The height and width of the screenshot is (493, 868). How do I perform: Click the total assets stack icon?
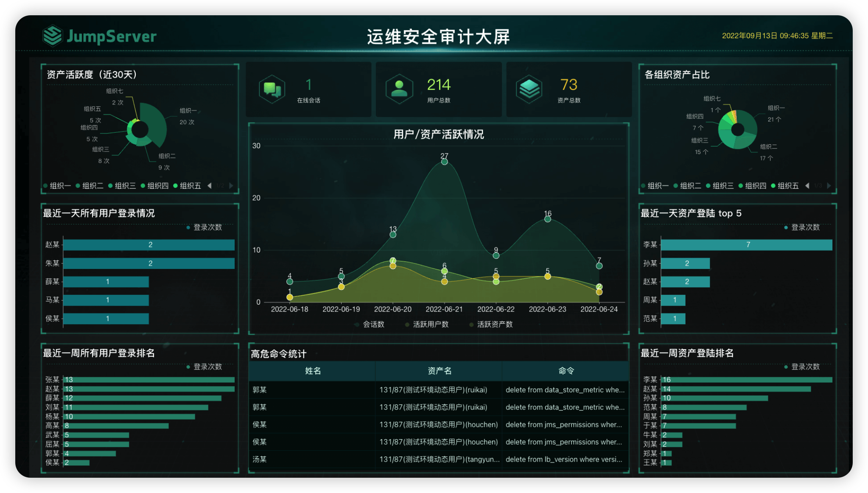coord(529,89)
